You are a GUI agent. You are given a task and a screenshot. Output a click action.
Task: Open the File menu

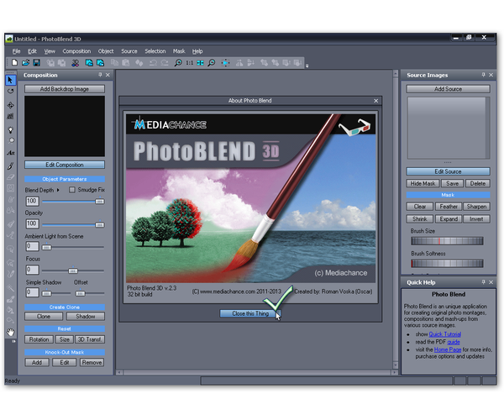pyautogui.click(x=16, y=51)
